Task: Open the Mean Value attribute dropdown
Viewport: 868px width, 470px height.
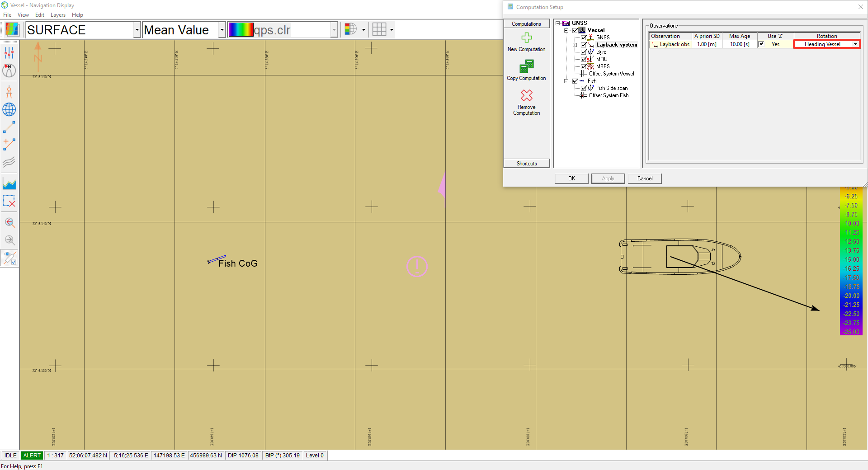Action: click(x=222, y=30)
